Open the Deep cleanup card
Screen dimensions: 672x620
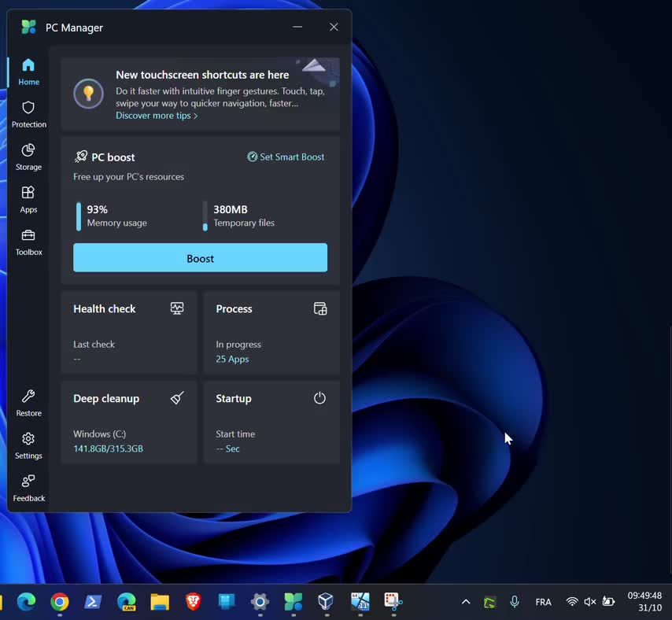click(x=129, y=422)
